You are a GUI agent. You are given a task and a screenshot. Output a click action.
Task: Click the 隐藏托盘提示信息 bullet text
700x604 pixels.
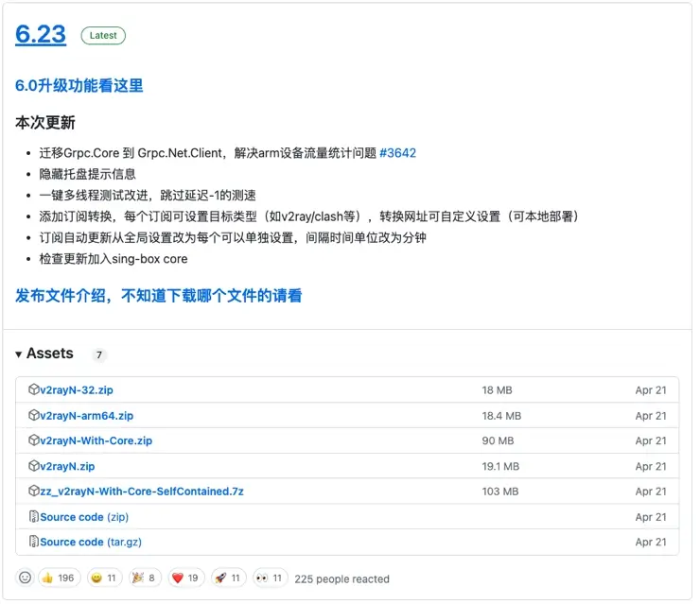click(x=87, y=174)
